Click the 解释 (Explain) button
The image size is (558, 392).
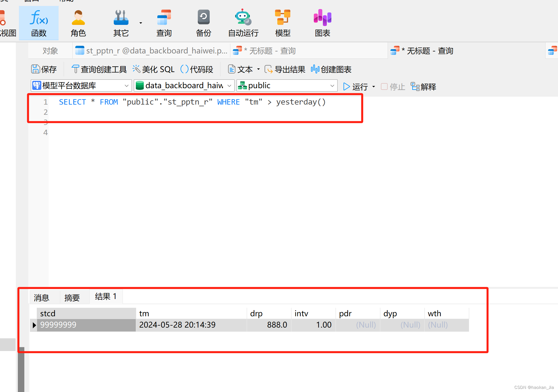(423, 86)
